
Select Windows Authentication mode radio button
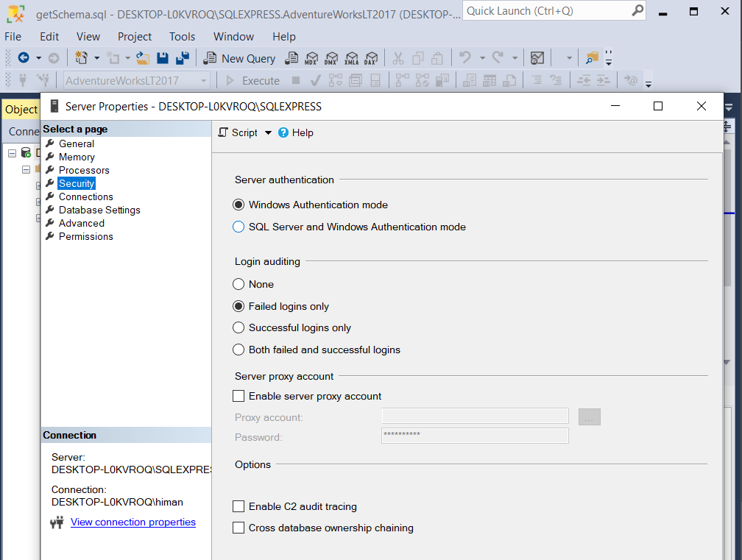tap(239, 205)
